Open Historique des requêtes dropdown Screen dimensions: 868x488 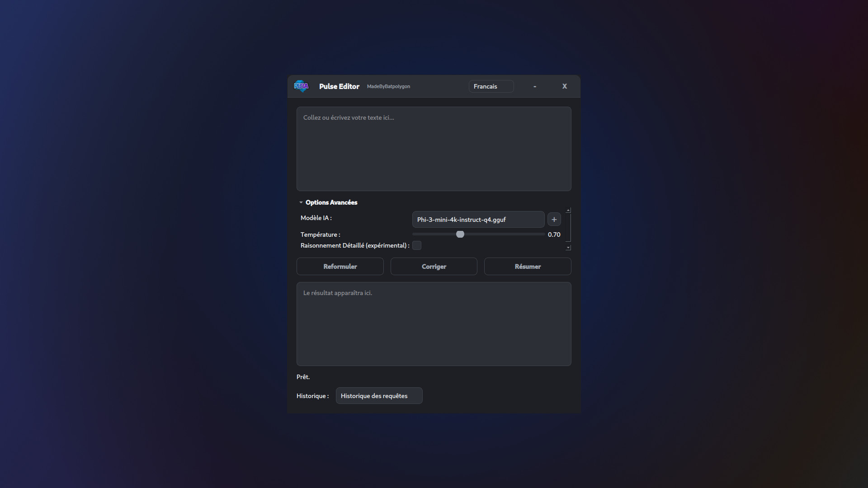(x=379, y=396)
